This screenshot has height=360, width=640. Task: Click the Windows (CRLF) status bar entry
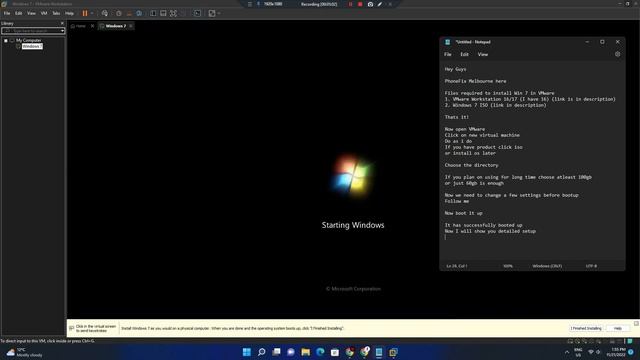(547, 266)
